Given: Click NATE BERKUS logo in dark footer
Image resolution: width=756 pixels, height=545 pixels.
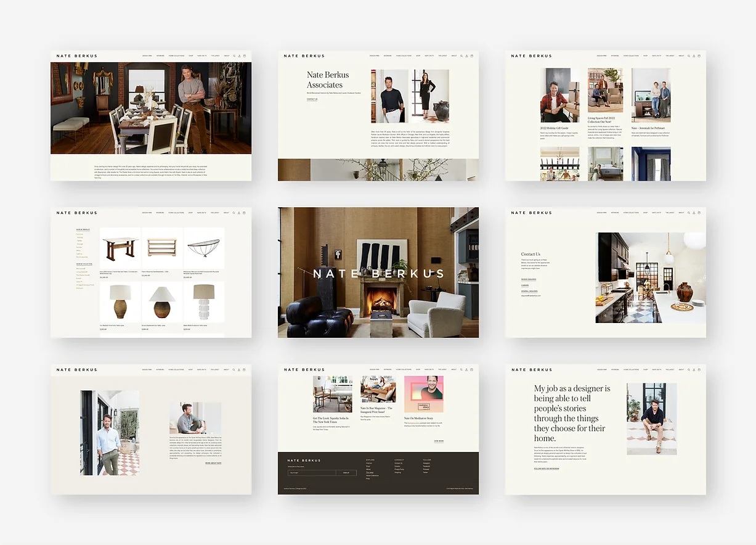Looking at the screenshot, I should pyautogui.click(x=304, y=461).
